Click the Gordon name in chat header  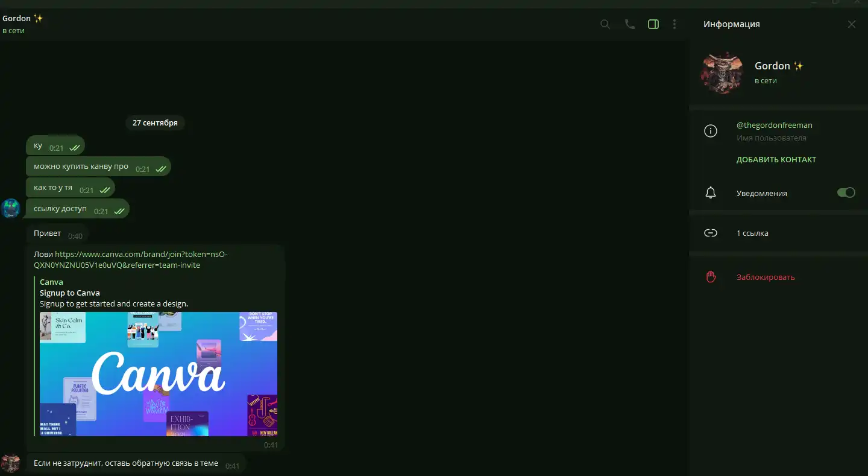(x=22, y=18)
